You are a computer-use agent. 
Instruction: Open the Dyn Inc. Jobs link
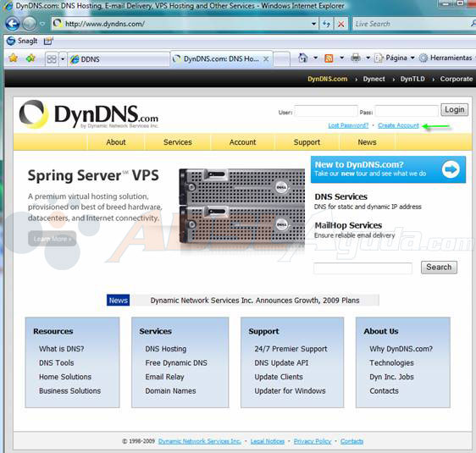coord(391,377)
